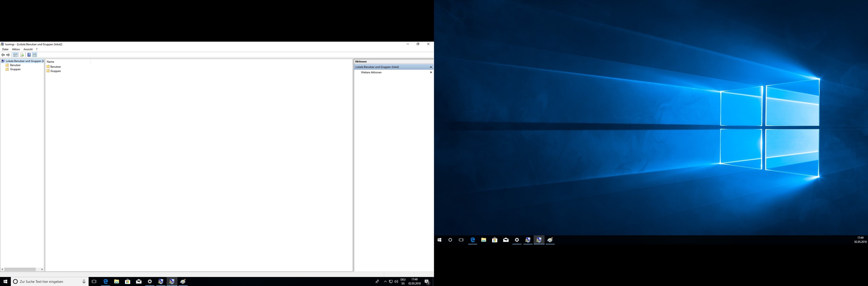Image resolution: width=868 pixels, height=286 pixels.
Task: Click the console tree scrollbar's right arrow
Action: pos(42,269)
